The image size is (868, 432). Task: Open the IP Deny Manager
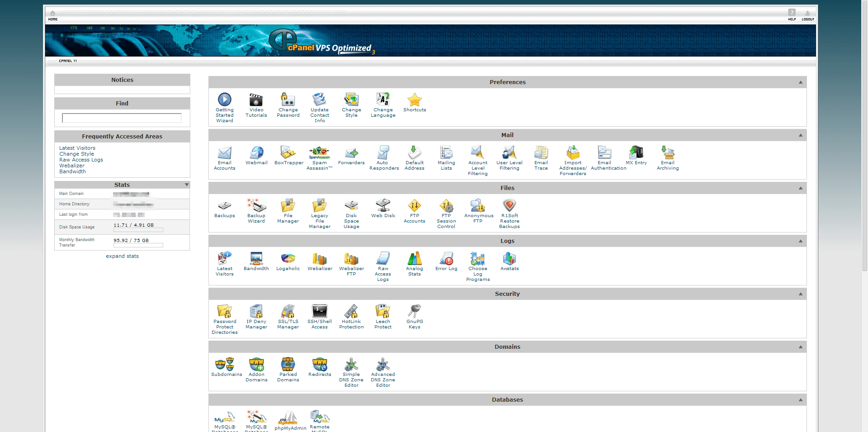(256, 311)
